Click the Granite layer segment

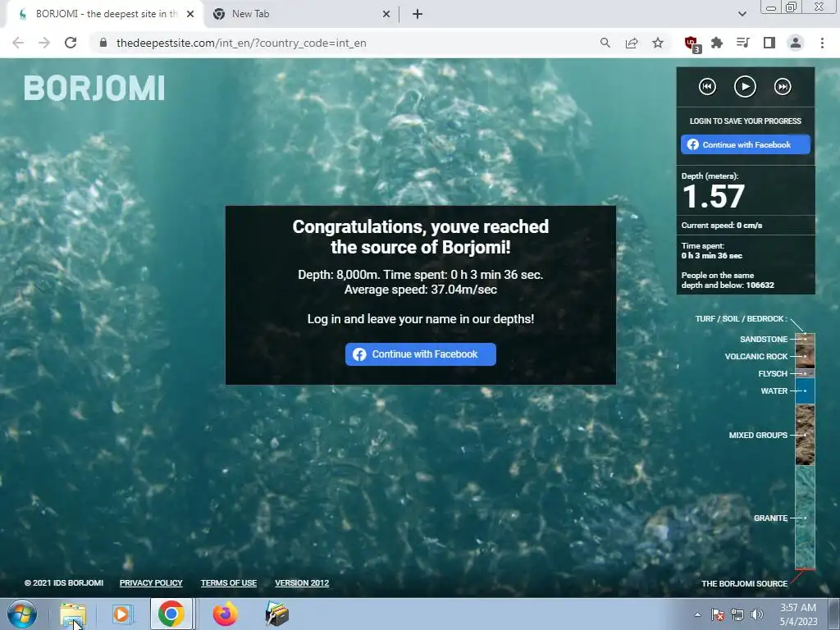pos(805,518)
